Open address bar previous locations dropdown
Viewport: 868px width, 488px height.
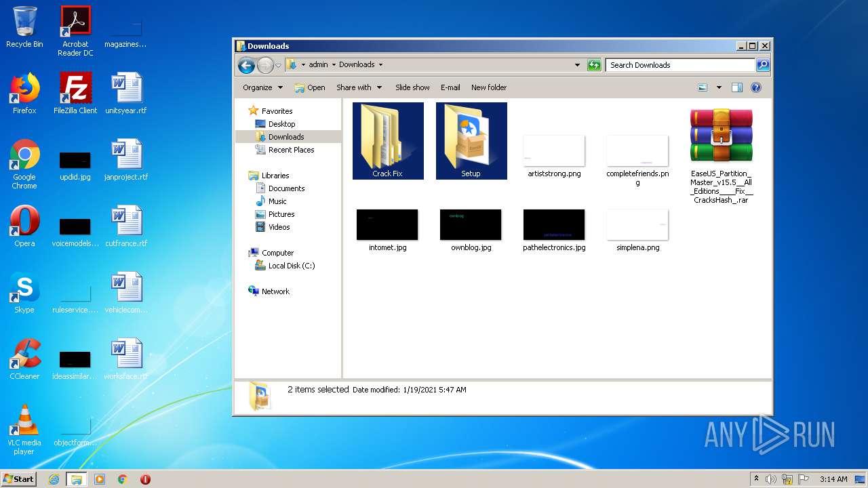pyautogui.click(x=577, y=65)
